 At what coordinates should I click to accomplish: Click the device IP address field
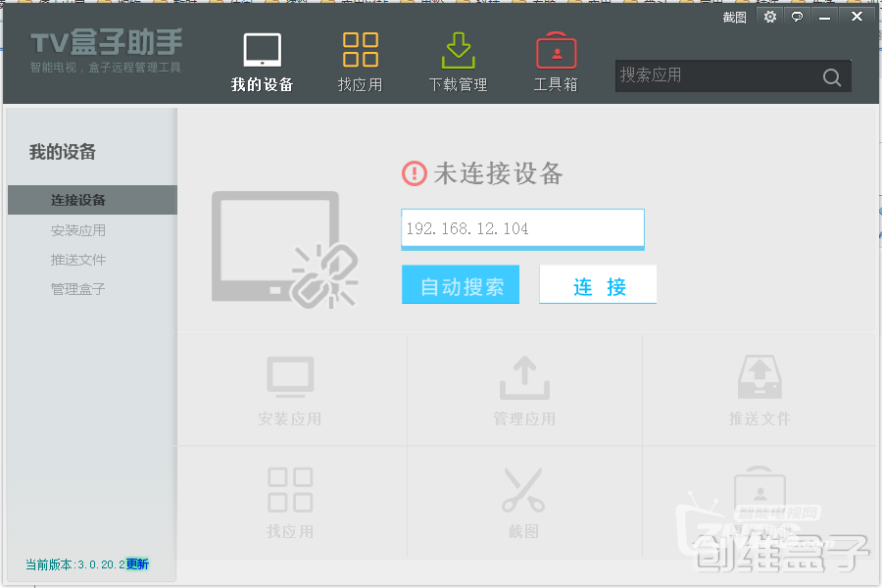[522, 229]
